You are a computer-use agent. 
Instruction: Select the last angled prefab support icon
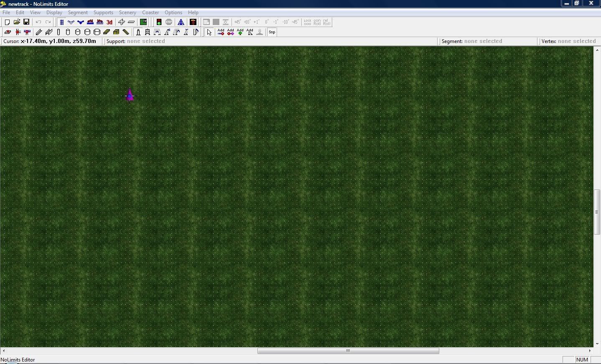coord(196,32)
